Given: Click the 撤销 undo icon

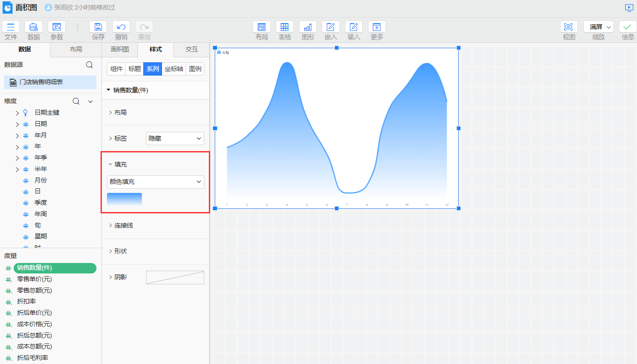Looking at the screenshot, I should click(x=121, y=27).
